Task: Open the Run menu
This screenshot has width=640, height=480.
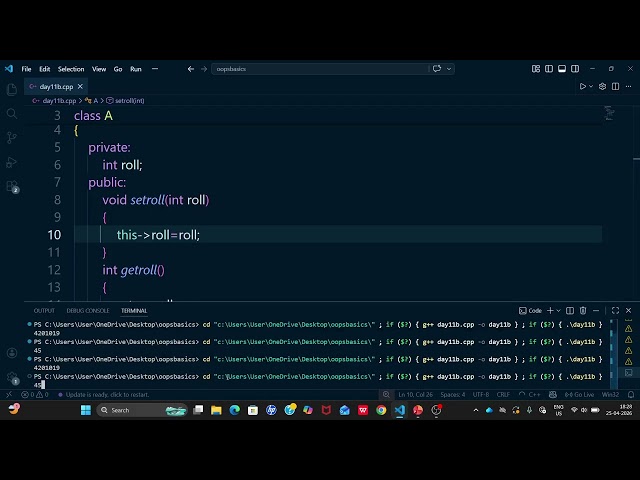Action: coord(136,69)
